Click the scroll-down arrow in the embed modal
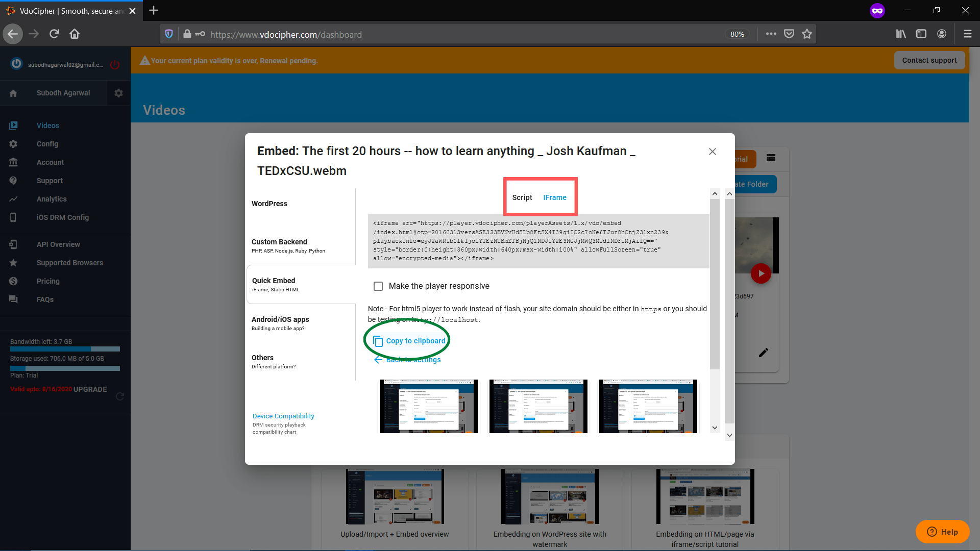 click(715, 428)
